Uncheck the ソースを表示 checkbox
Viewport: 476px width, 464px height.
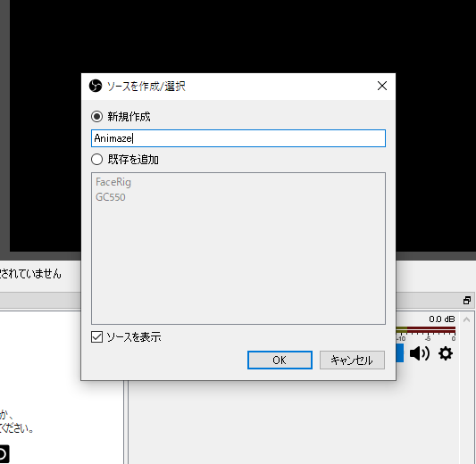(x=96, y=336)
